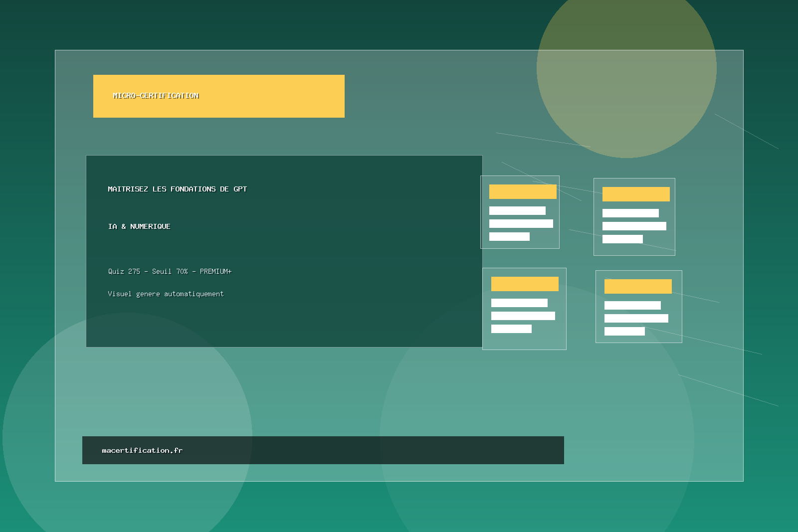Click yellow header of the upper-left card
The image size is (798, 532).
coord(523,191)
